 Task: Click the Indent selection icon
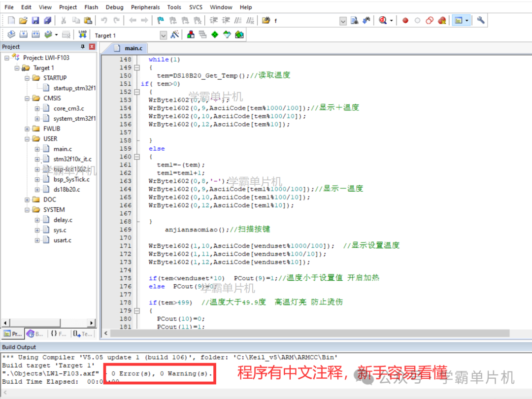tap(214, 20)
